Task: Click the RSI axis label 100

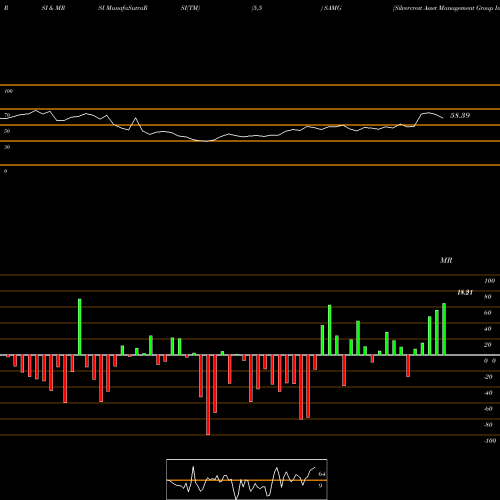Action: (9, 91)
